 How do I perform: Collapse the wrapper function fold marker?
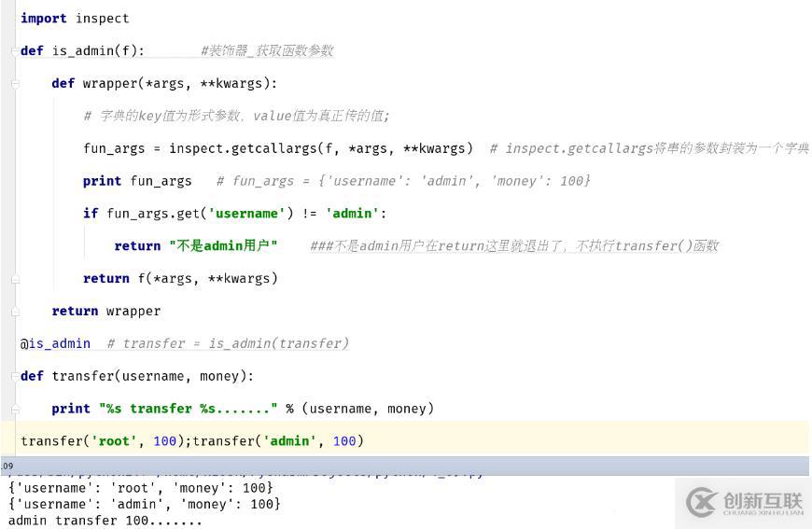pos(15,83)
